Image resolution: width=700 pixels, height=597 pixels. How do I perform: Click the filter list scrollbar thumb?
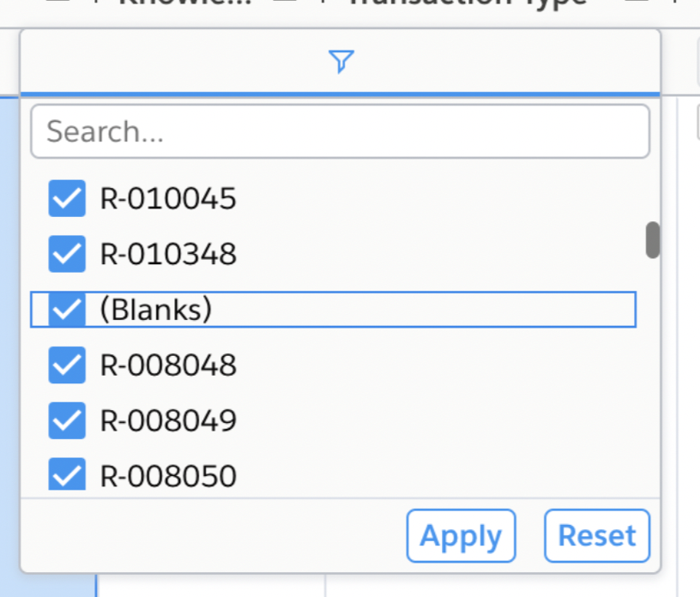click(653, 240)
